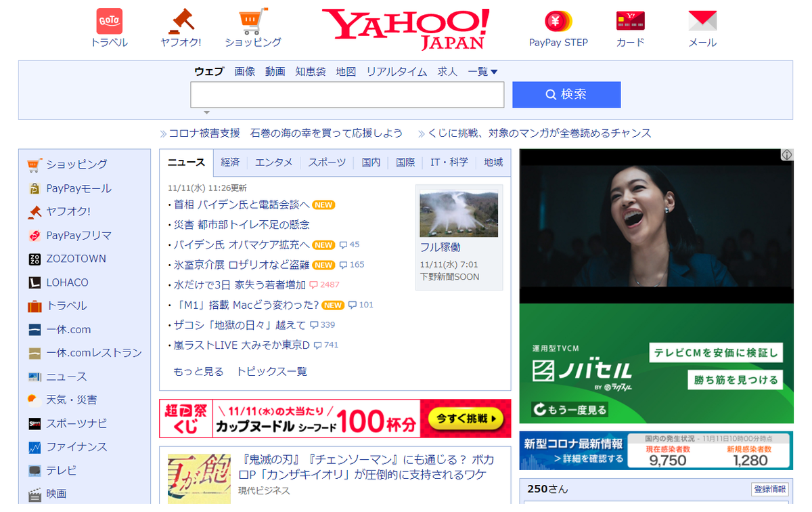The height and width of the screenshot is (512, 812).
Task: Open the メール envelope icon
Action: click(x=702, y=21)
